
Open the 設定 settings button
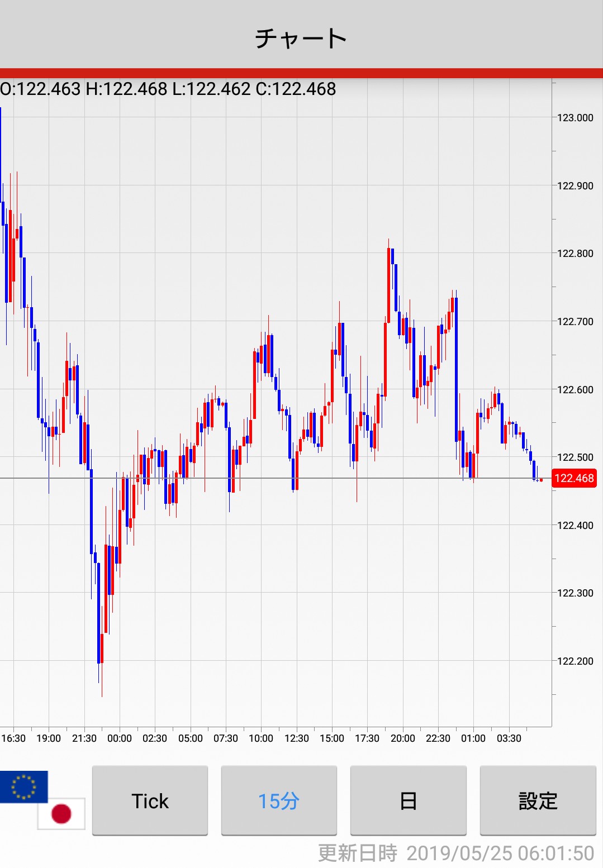pyautogui.click(x=538, y=800)
